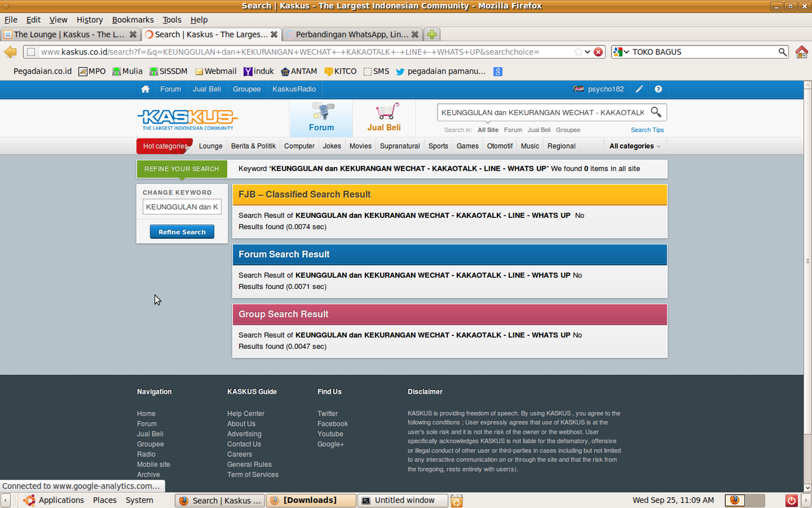This screenshot has height=508, width=812.
Task: Close The Lounge tab
Action: pos(133,34)
